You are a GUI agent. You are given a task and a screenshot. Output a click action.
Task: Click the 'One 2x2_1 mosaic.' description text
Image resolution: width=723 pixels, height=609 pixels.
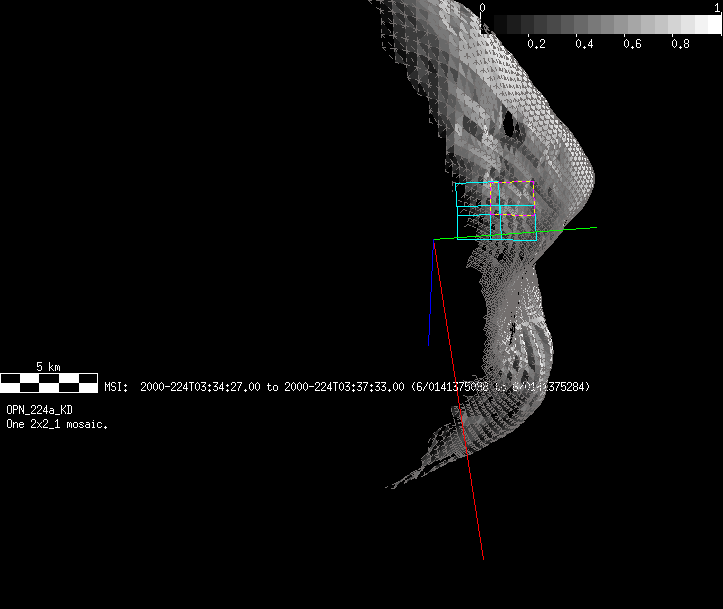(57, 424)
